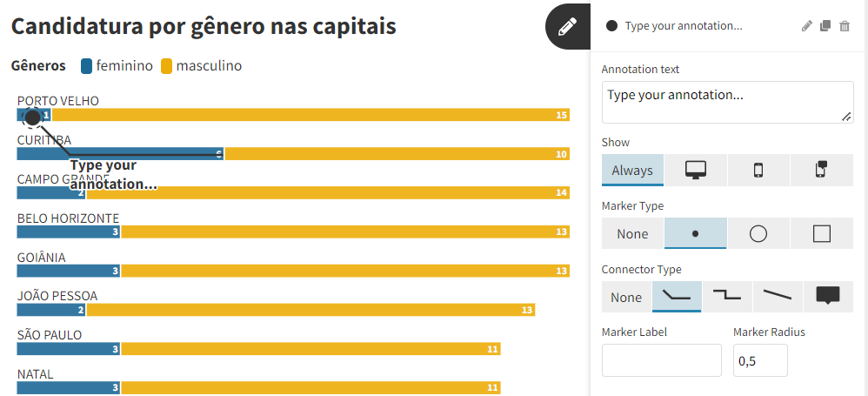Select the square marker type
868x396 pixels.
click(821, 233)
